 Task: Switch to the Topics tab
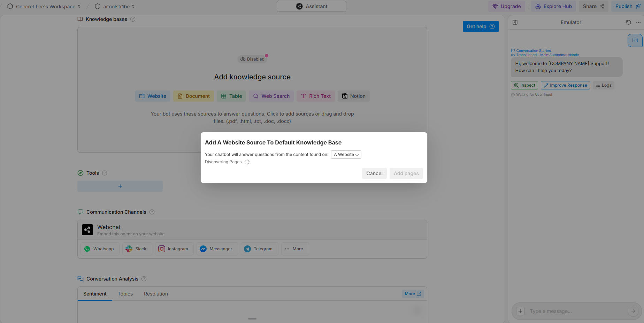(x=125, y=294)
